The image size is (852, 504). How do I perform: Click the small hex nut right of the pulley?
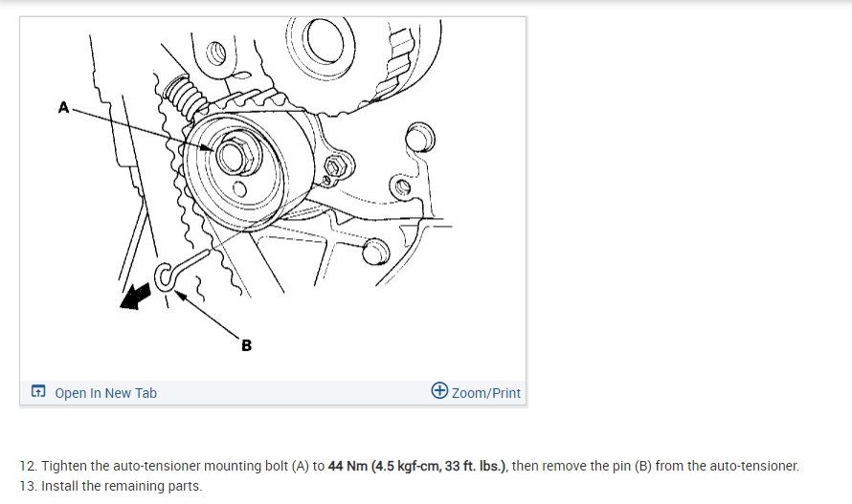[335, 165]
